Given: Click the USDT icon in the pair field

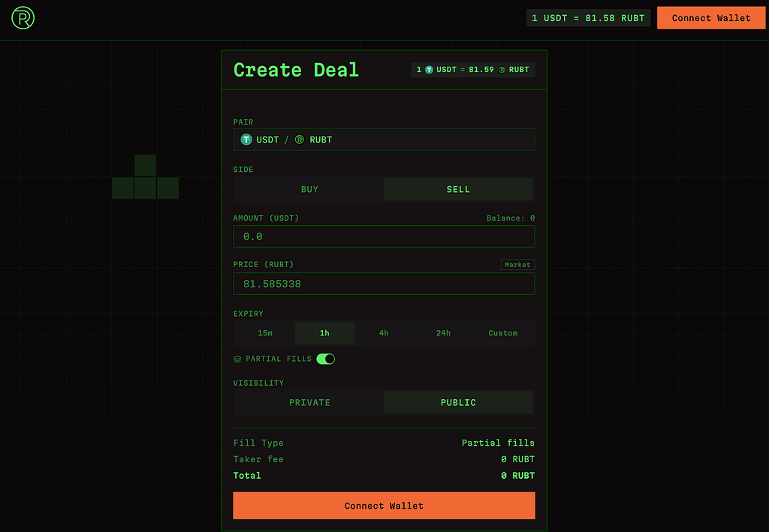Looking at the screenshot, I should 246,140.
